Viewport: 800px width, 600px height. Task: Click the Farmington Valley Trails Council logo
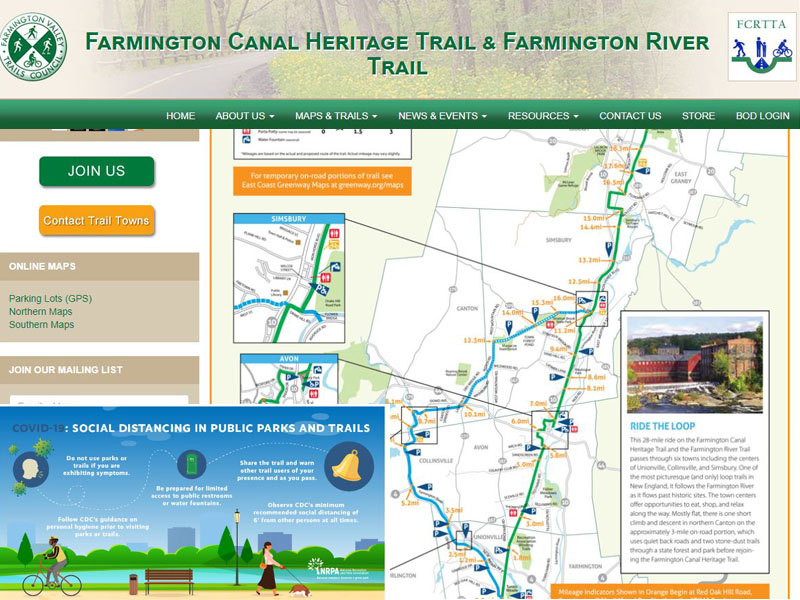[33, 46]
